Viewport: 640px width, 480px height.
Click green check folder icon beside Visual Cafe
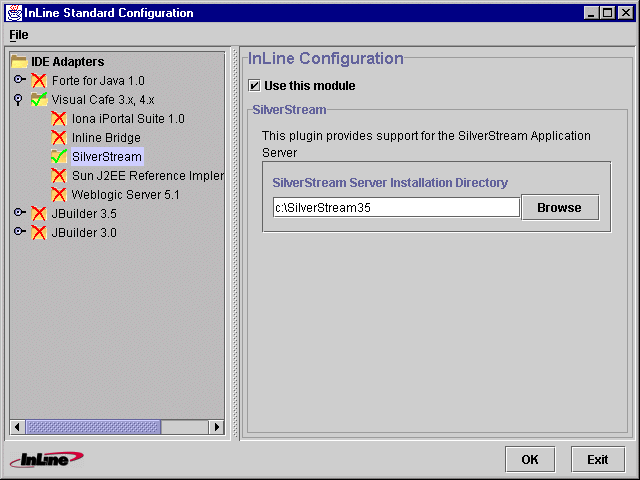pyautogui.click(x=39, y=100)
